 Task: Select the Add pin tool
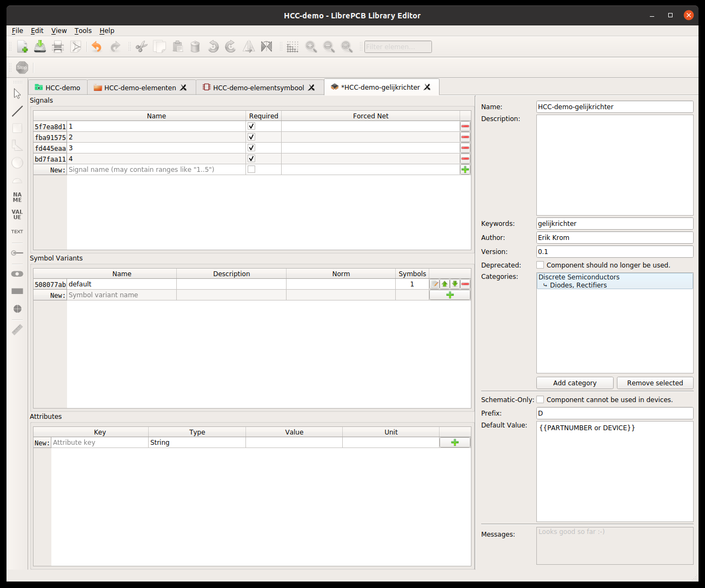[17, 252]
